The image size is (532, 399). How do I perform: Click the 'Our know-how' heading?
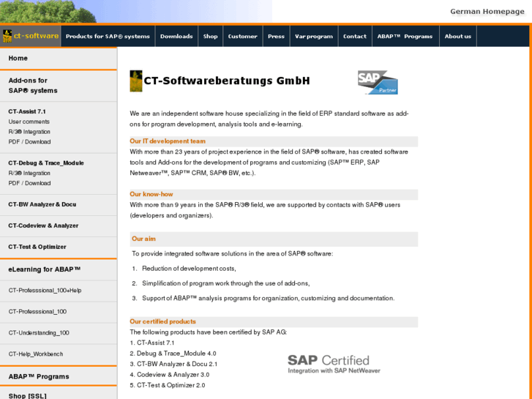[151, 194]
